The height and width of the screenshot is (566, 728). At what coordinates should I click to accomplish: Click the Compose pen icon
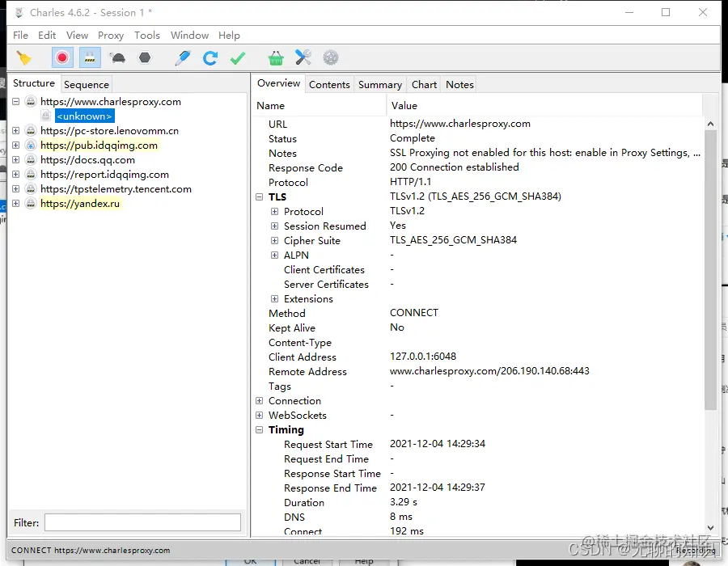point(183,58)
